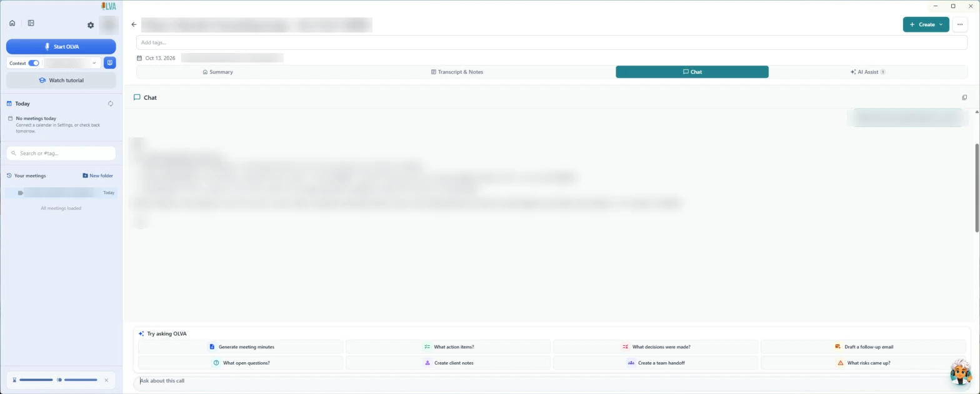
Task: Click the second progress bar in widget
Action: (81, 380)
